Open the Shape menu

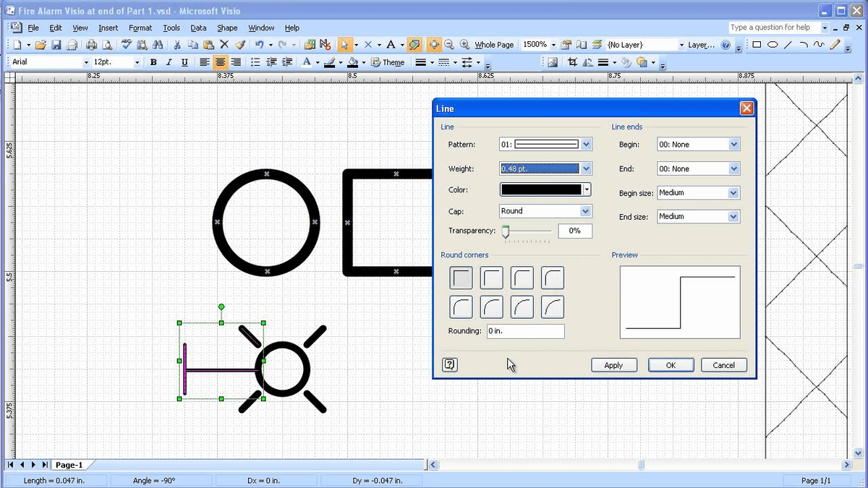point(226,27)
